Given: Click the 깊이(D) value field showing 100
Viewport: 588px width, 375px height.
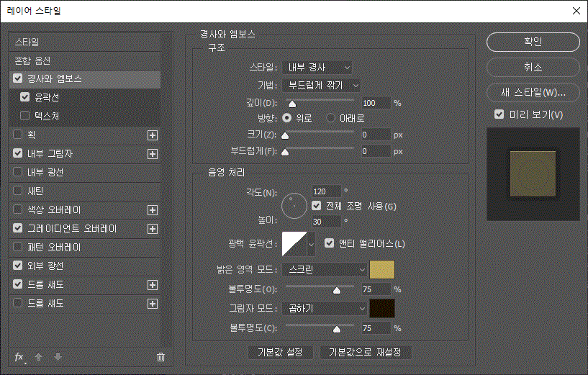Looking at the screenshot, I should coord(376,103).
